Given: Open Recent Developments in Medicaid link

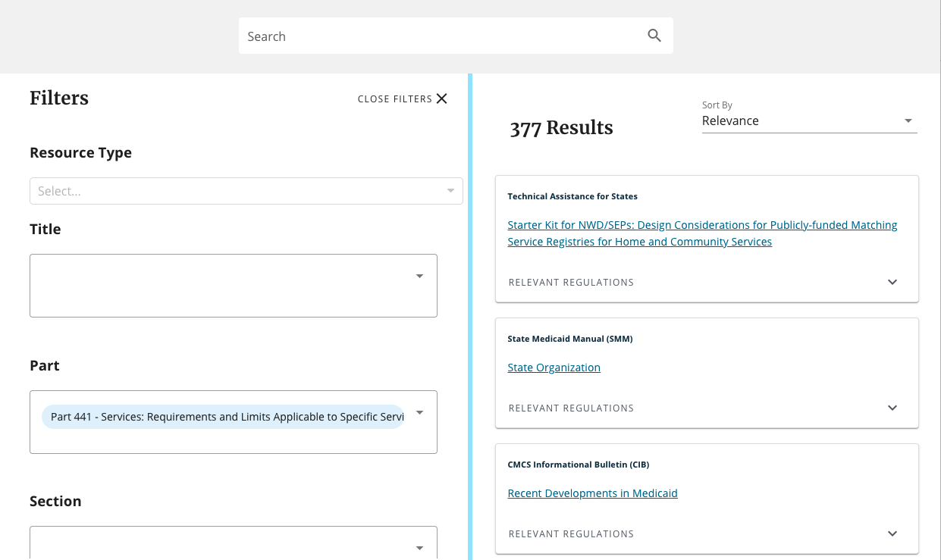Looking at the screenshot, I should pyautogui.click(x=592, y=493).
